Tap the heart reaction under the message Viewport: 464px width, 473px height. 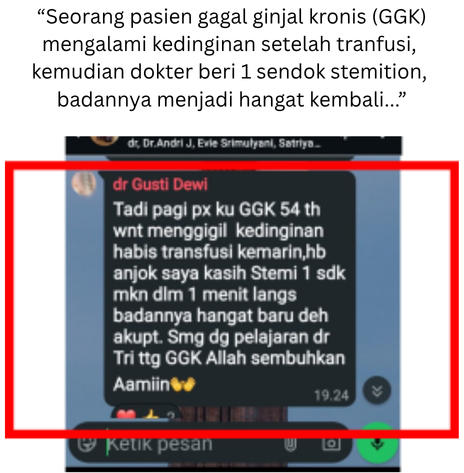126,415
